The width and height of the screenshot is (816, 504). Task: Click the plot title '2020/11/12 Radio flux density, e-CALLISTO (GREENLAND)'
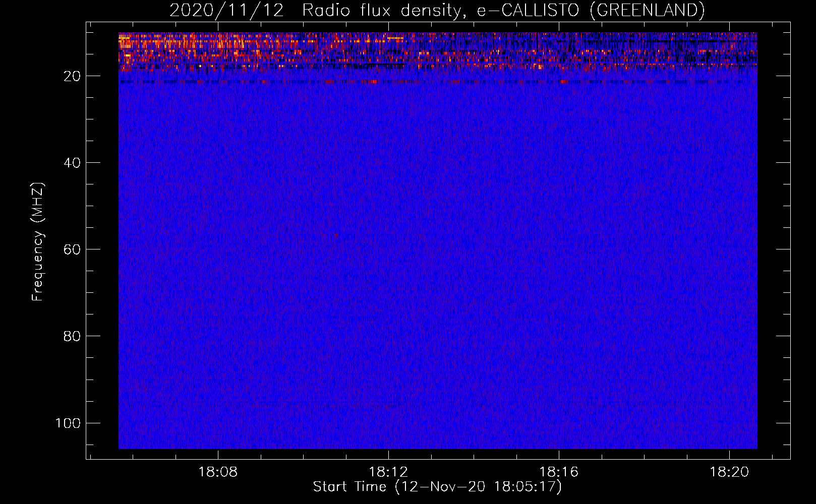437,10
